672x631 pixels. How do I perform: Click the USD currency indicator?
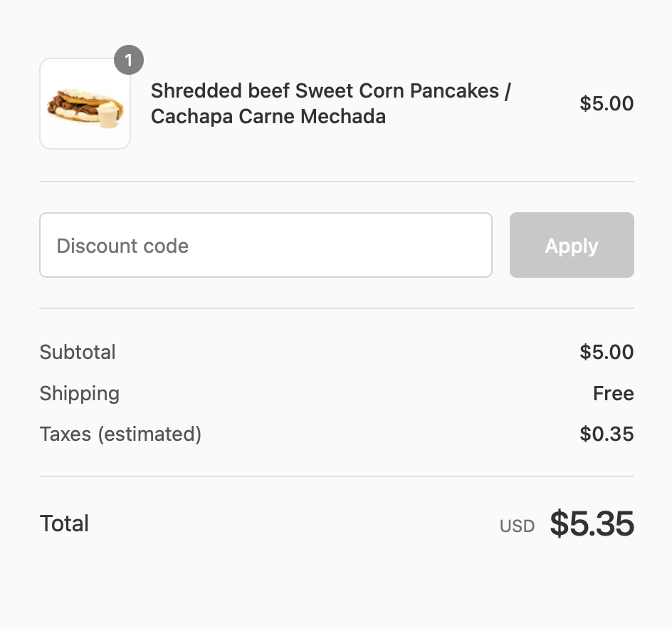pyautogui.click(x=517, y=526)
